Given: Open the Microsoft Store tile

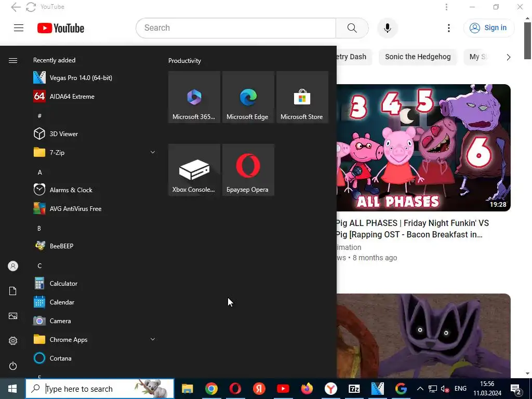Looking at the screenshot, I should point(302,97).
